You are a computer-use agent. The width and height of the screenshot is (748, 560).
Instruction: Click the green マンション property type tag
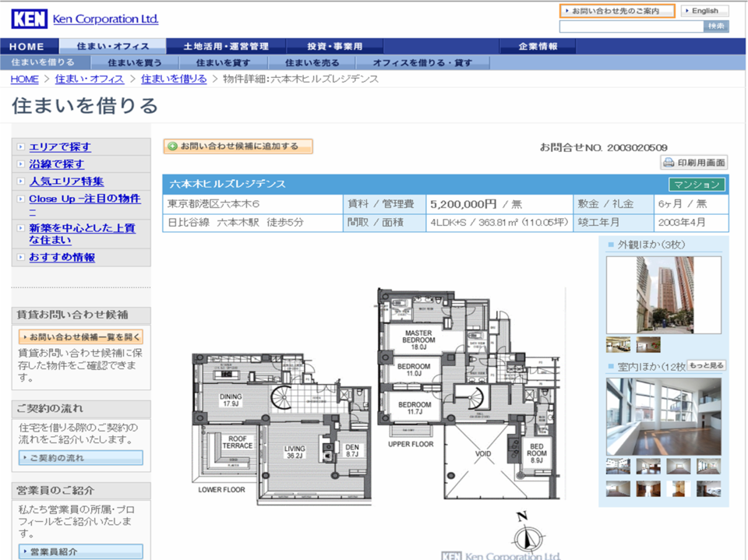(x=697, y=185)
